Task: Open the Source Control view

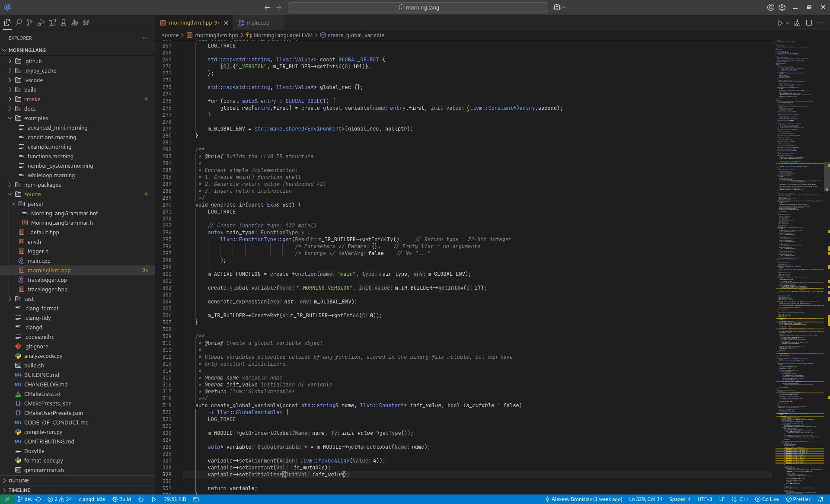Action: coord(30,22)
